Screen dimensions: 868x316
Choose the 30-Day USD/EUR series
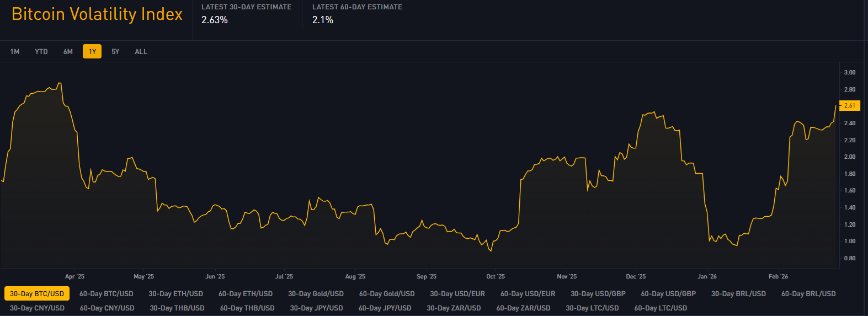457,294
